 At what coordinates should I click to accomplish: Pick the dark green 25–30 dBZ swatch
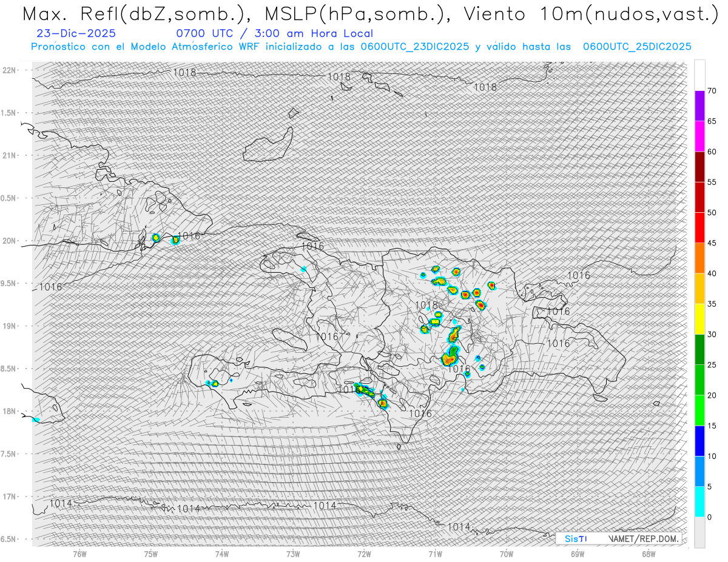[699, 349]
